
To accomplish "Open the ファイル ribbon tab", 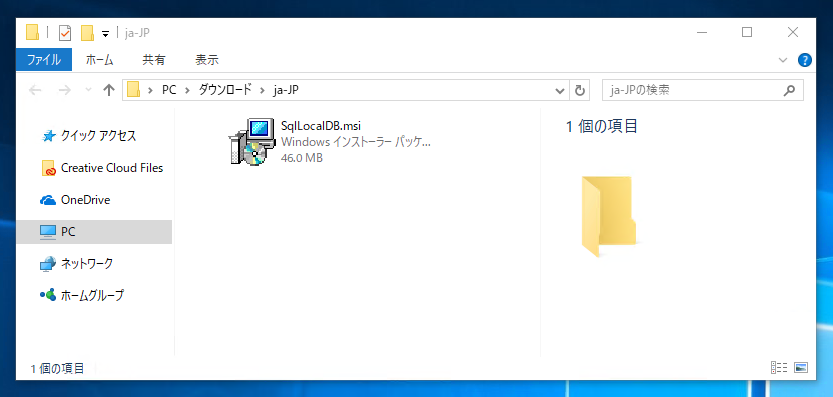I will [x=44, y=60].
